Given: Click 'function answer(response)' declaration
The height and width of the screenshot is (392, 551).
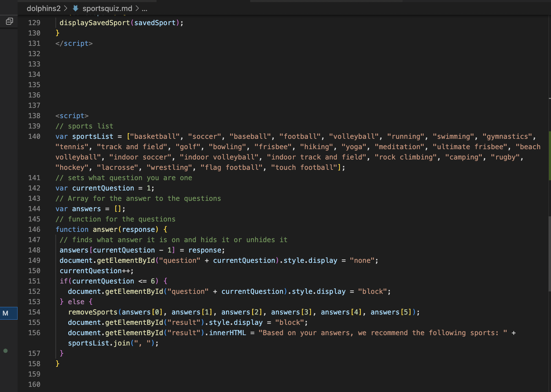Looking at the screenshot, I should tap(107, 229).
